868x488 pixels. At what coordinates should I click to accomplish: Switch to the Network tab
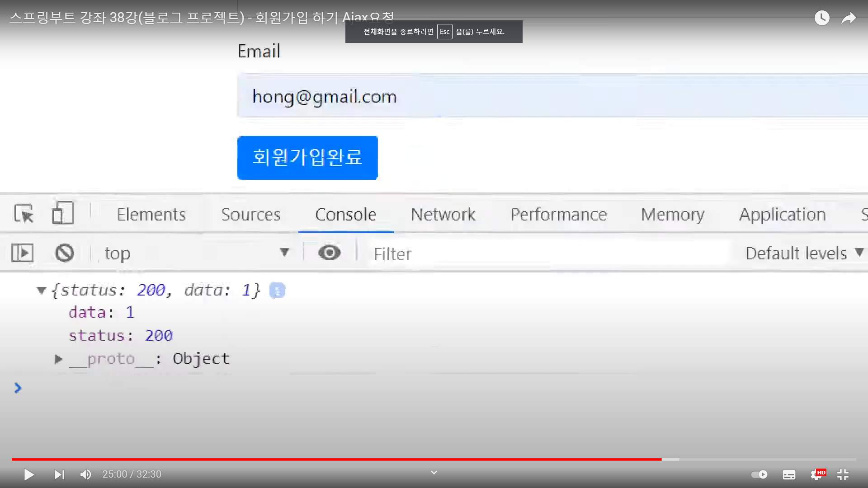click(x=443, y=215)
